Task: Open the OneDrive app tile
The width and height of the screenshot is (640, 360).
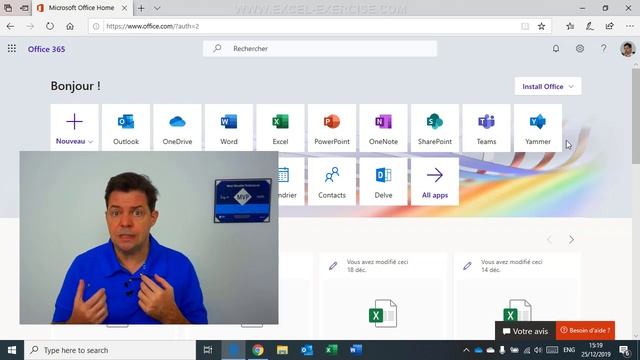Action: 177,128
